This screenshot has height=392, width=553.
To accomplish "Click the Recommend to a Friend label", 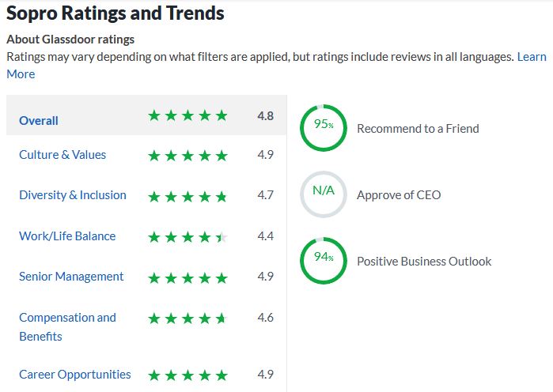I will [418, 128].
